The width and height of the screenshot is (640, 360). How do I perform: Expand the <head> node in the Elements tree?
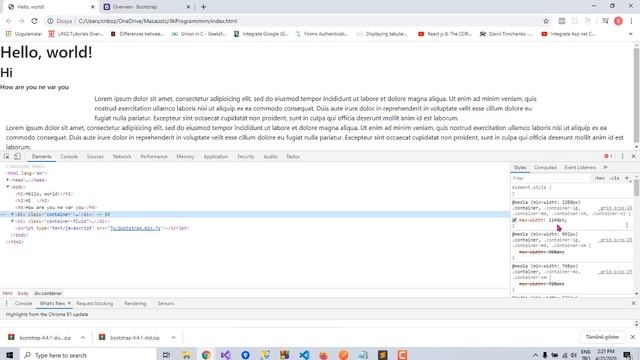[7, 180]
